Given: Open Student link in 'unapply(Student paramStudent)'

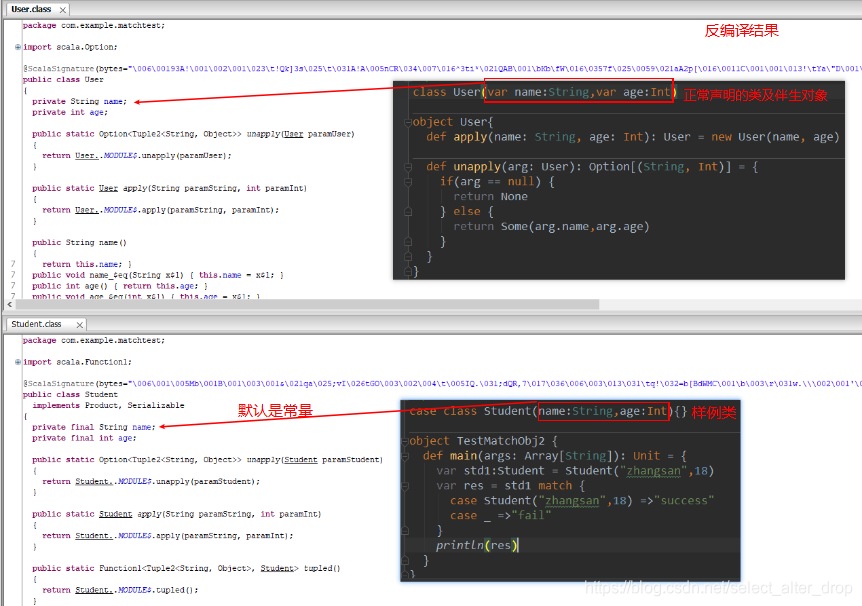Looking at the screenshot, I should [301, 460].
